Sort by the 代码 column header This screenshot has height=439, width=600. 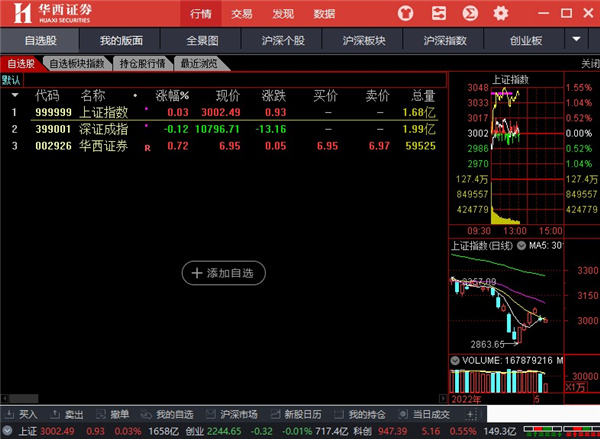click(x=47, y=95)
